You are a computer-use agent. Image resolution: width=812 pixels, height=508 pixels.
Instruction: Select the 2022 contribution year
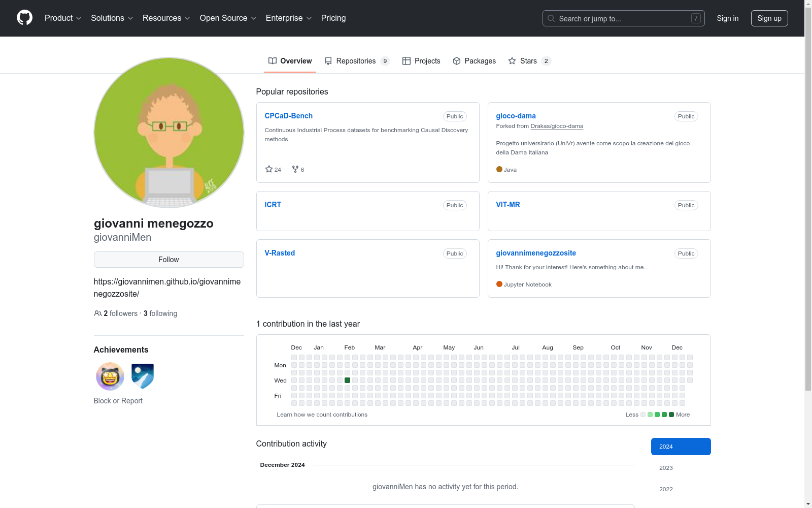coord(681,489)
